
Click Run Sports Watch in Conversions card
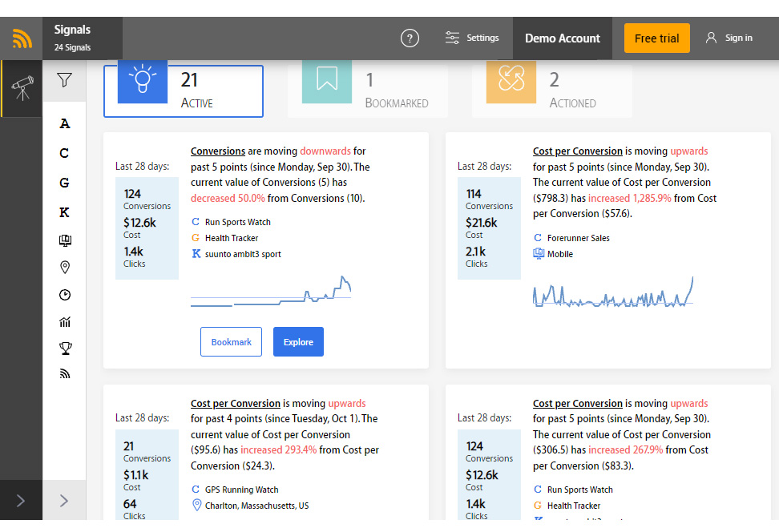coord(238,222)
